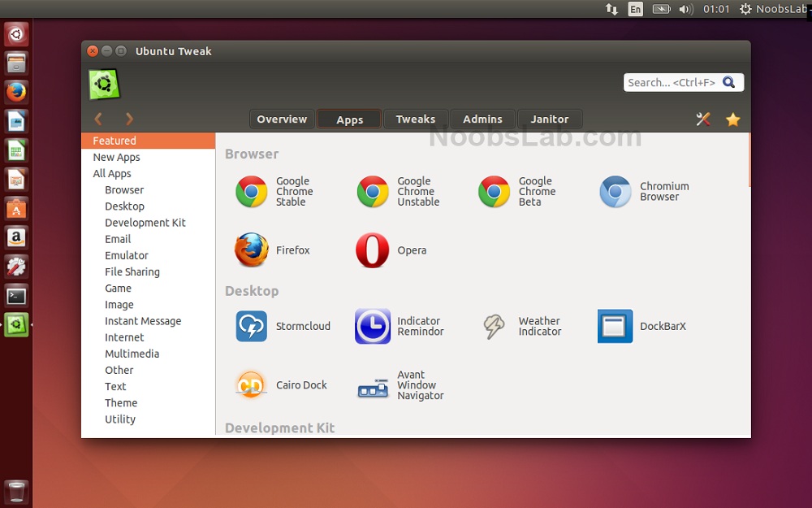Go forward with the right arrow
The height and width of the screenshot is (508, 812).
[129, 119]
